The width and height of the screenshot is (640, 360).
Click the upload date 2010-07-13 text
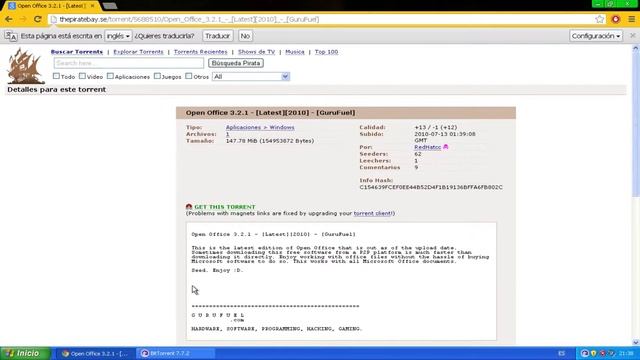coord(445,137)
